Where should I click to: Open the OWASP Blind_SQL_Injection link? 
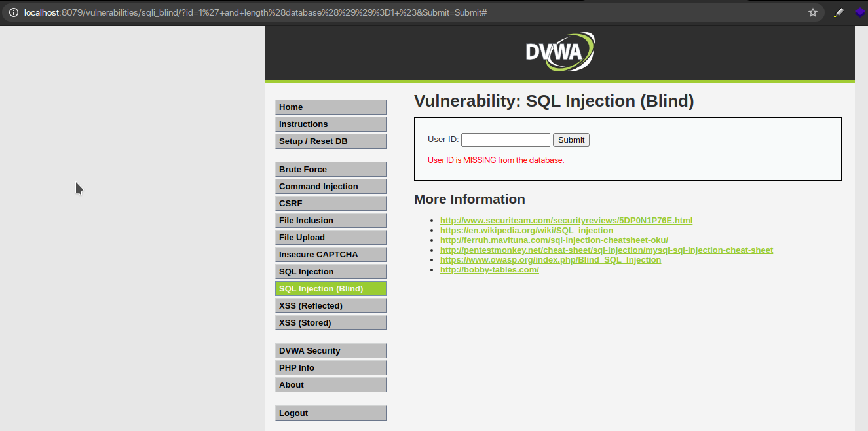click(551, 260)
